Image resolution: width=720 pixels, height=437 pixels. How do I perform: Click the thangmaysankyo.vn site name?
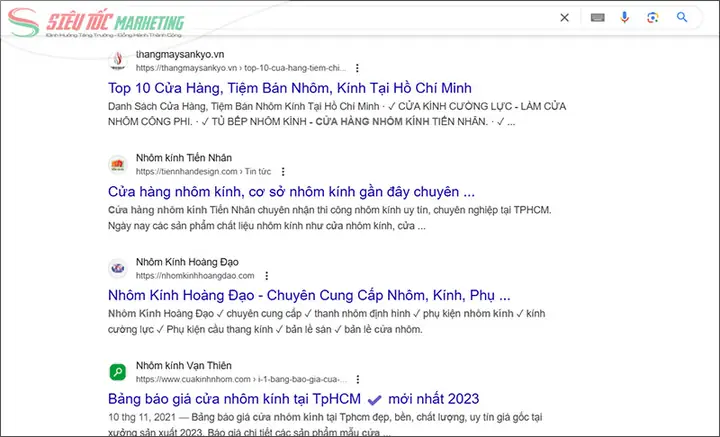180,54
